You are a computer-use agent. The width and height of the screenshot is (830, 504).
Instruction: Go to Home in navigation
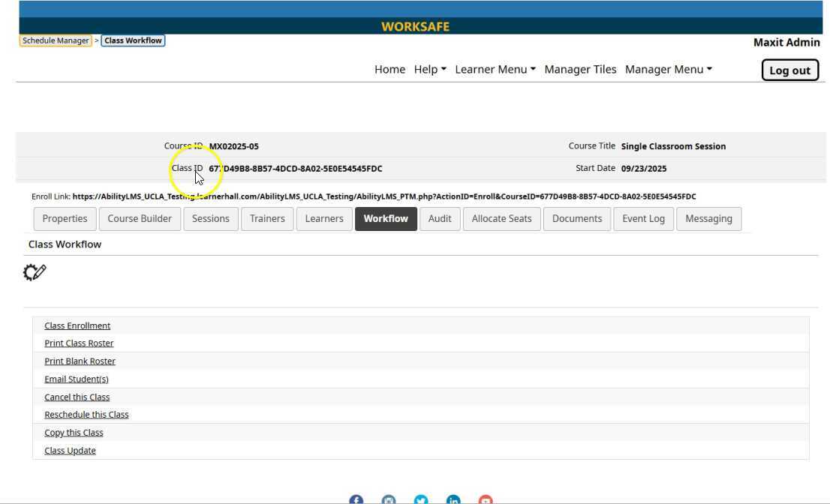pyautogui.click(x=389, y=69)
